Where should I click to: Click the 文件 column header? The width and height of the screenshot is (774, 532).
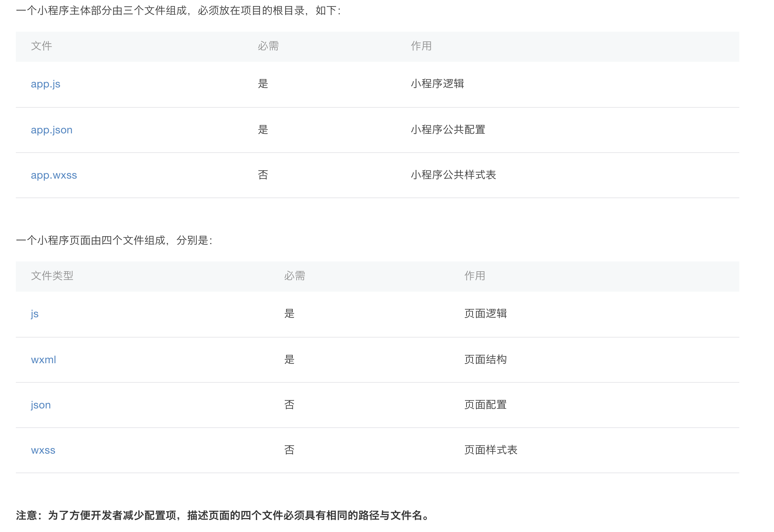pos(41,46)
